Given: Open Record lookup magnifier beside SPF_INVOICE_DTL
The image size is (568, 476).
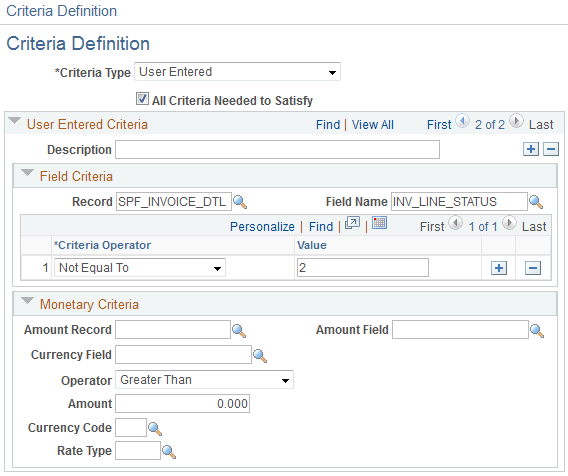Looking at the screenshot, I should pyautogui.click(x=240, y=202).
